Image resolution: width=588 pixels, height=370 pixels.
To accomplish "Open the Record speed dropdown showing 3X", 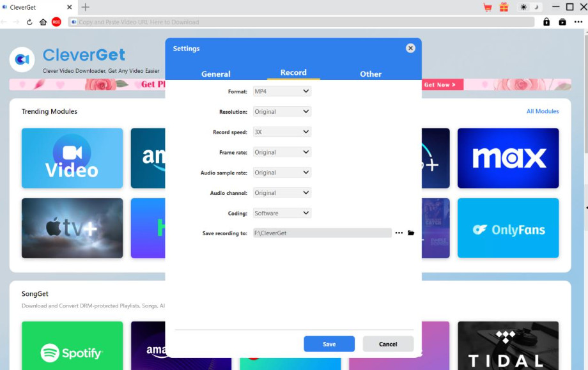I will point(282,132).
